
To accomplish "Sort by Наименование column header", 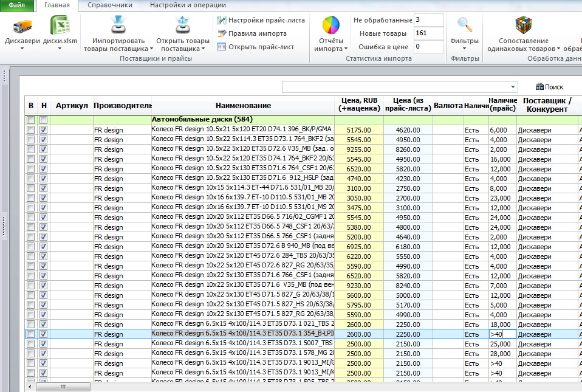I will coord(243,105).
